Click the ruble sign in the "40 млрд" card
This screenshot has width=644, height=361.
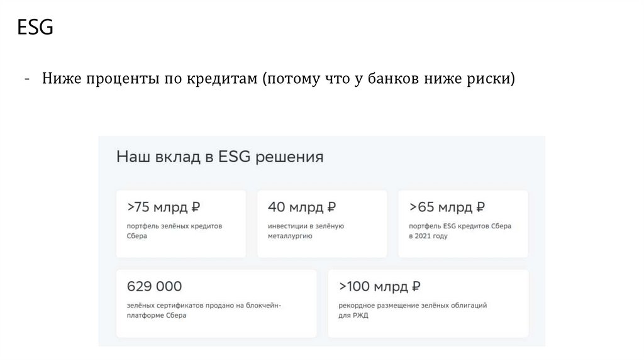[331, 207]
